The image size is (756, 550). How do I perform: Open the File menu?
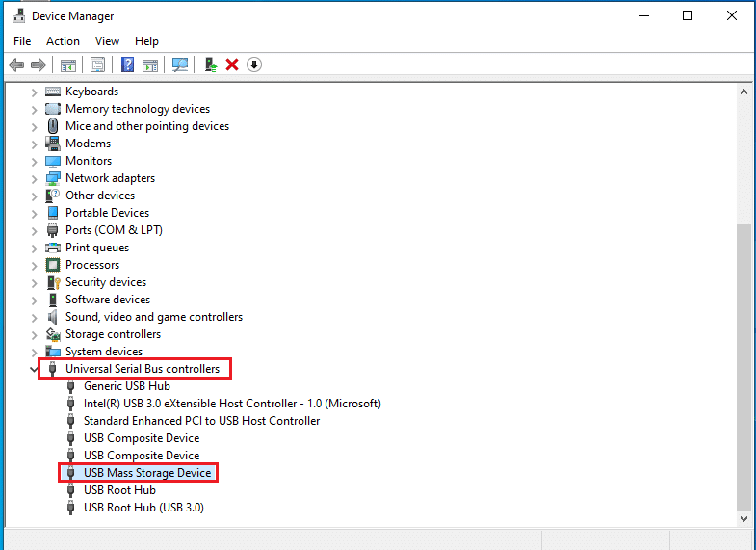(x=22, y=41)
